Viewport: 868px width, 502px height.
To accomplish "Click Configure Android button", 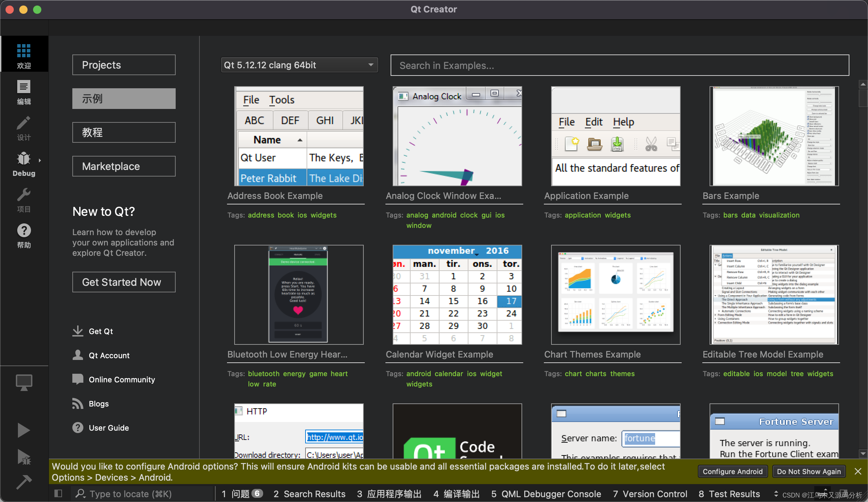I will [733, 471].
